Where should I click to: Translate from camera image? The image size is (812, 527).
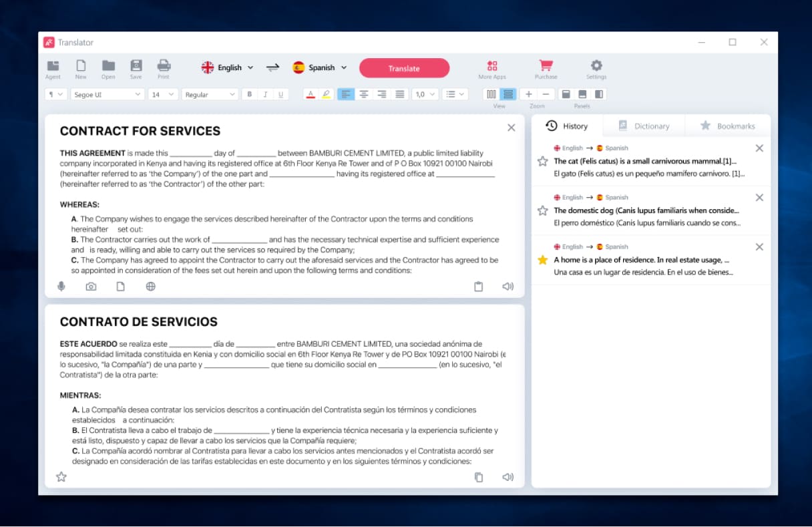click(x=91, y=287)
